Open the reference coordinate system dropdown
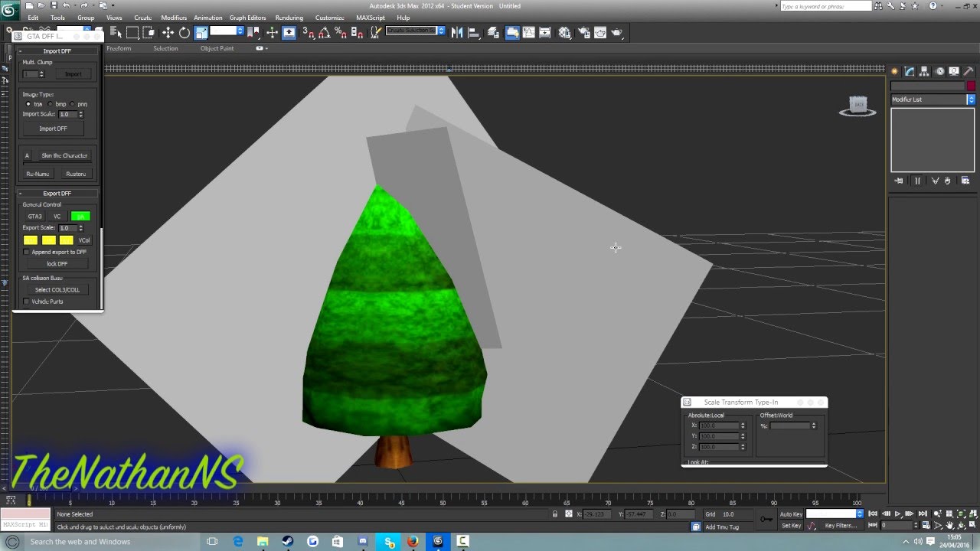Screen dimensions: 980x551 pos(227,31)
